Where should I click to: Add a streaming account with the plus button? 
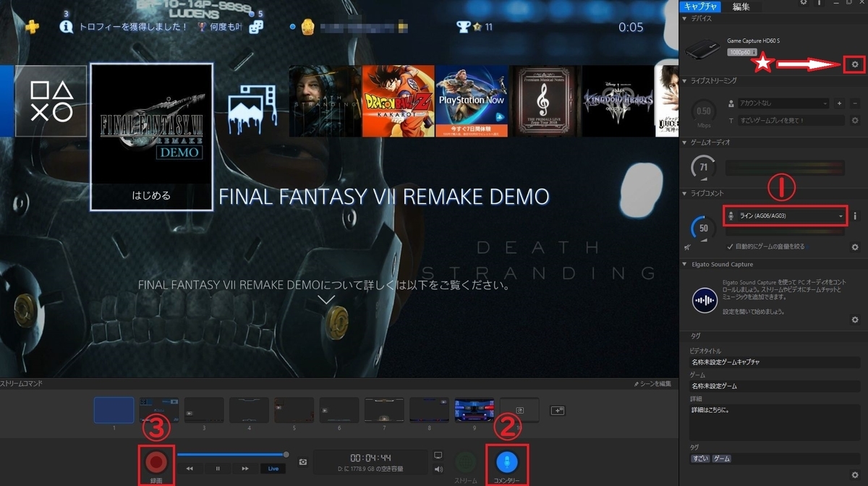(x=840, y=104)
